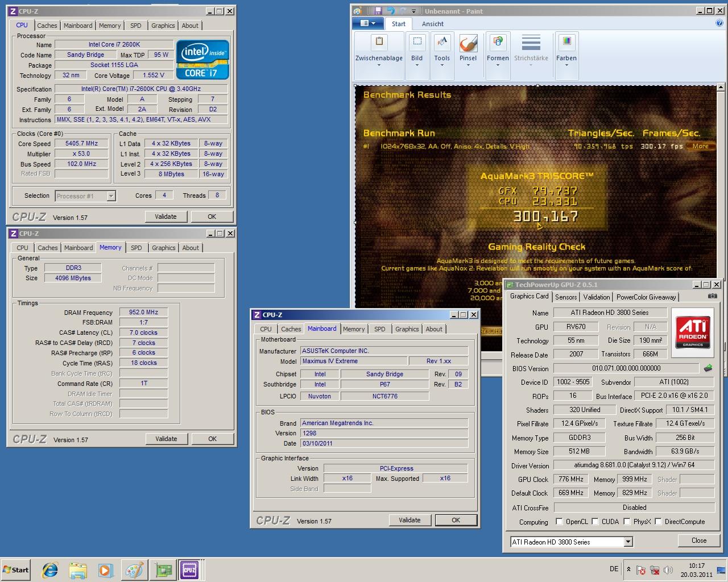Viewport: 728px width, 582px height.
Task: Click the GPU Clock value 776 MHz
Action: coord(570,479)
